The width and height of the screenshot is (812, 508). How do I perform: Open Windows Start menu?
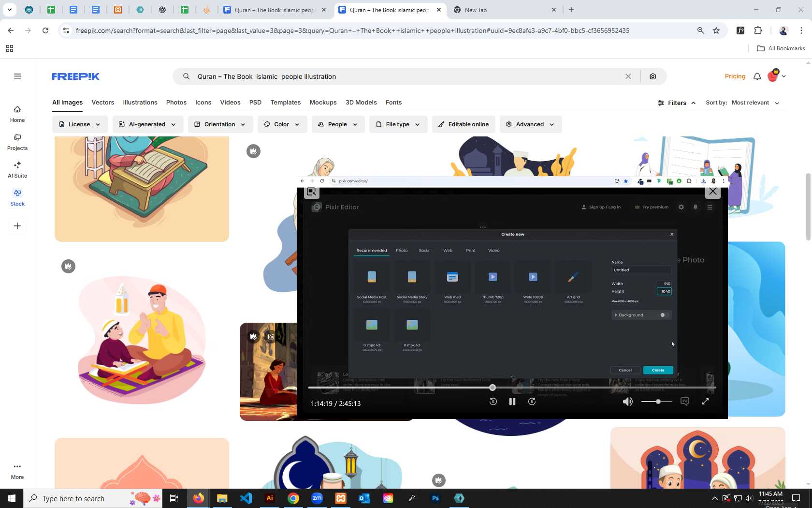click(x=12, y=498)
